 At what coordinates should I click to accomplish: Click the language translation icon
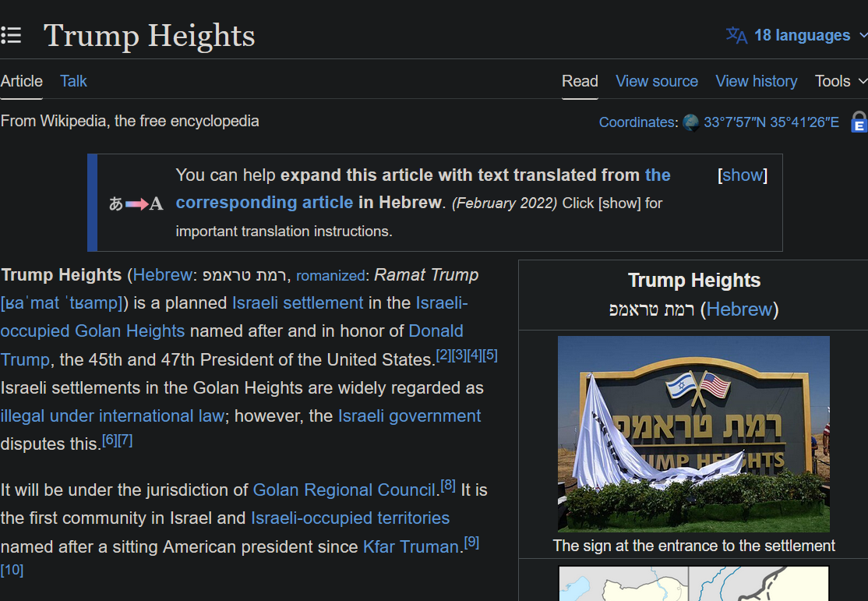click(x=736, y=35)
